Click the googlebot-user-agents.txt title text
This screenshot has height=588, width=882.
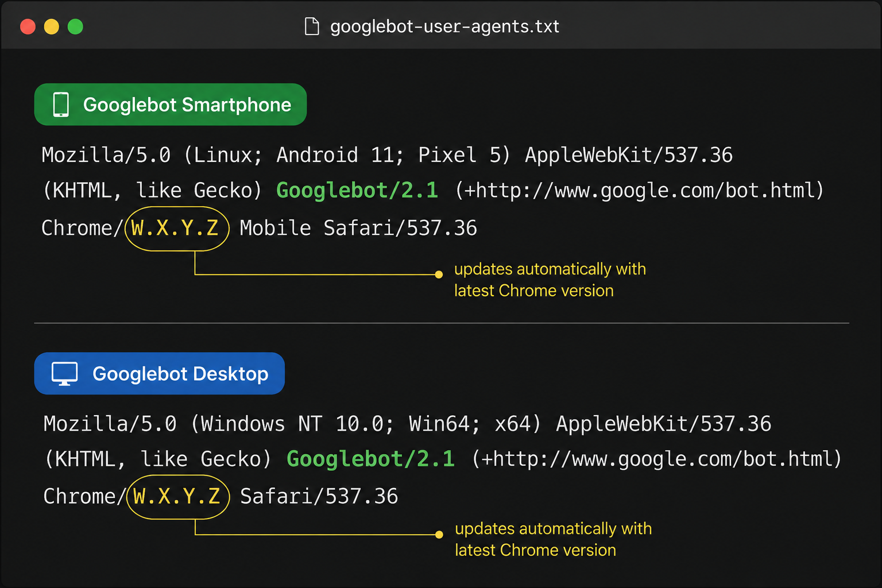pos(444,26)
